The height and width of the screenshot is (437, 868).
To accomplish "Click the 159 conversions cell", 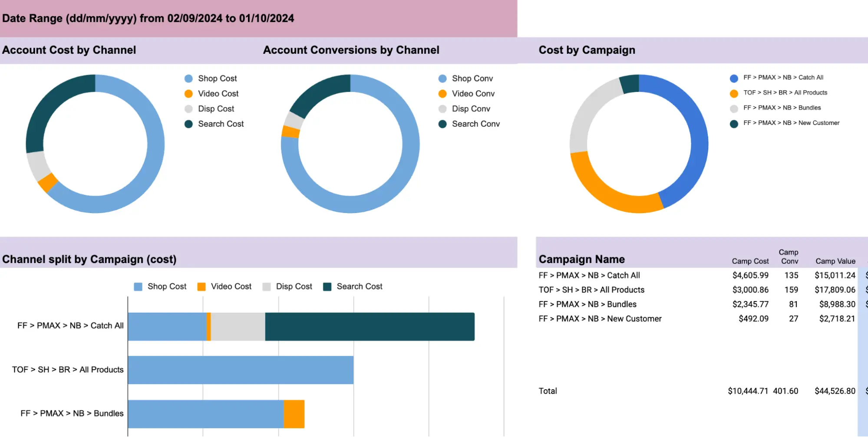I will coord(791,290).
